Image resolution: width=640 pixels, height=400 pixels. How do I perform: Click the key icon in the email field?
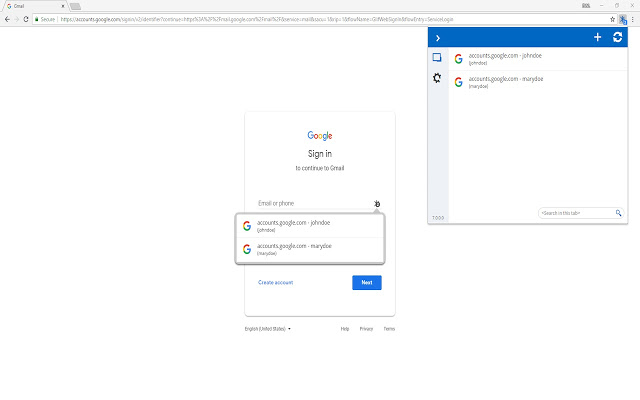tap(377, 203)
